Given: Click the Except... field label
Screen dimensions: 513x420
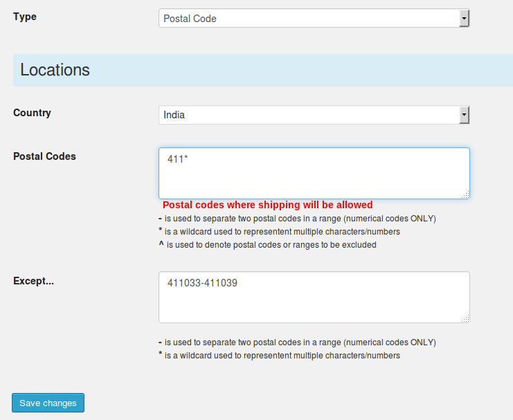Looking at the screenshot, I should [x=33, y=281].
